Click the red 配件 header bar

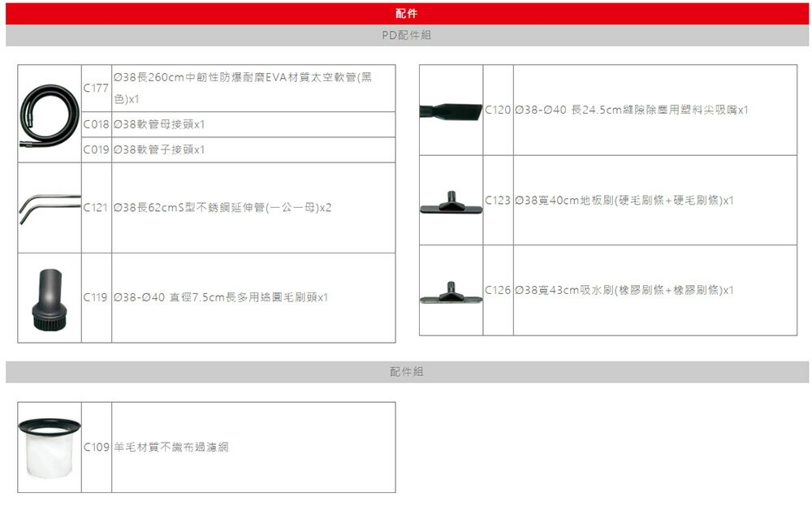pos(407,14)
